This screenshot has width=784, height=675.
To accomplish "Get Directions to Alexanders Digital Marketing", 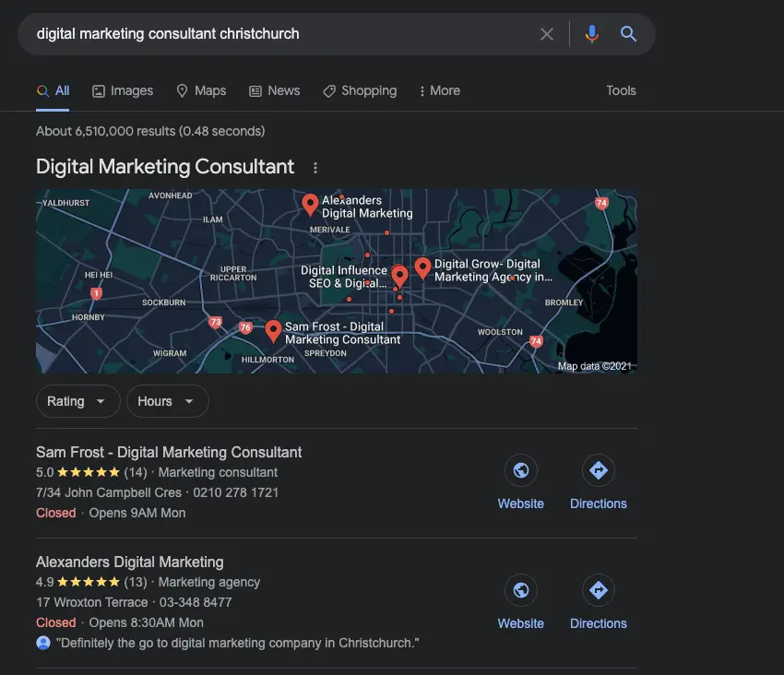I will click(598, 591).
